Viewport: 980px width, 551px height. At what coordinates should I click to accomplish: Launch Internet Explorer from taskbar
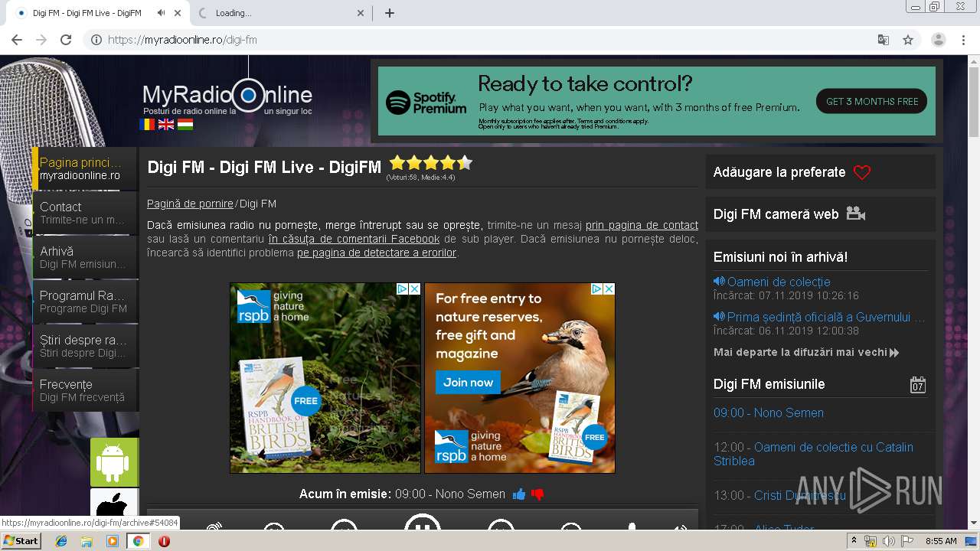(x=61, y=541)
